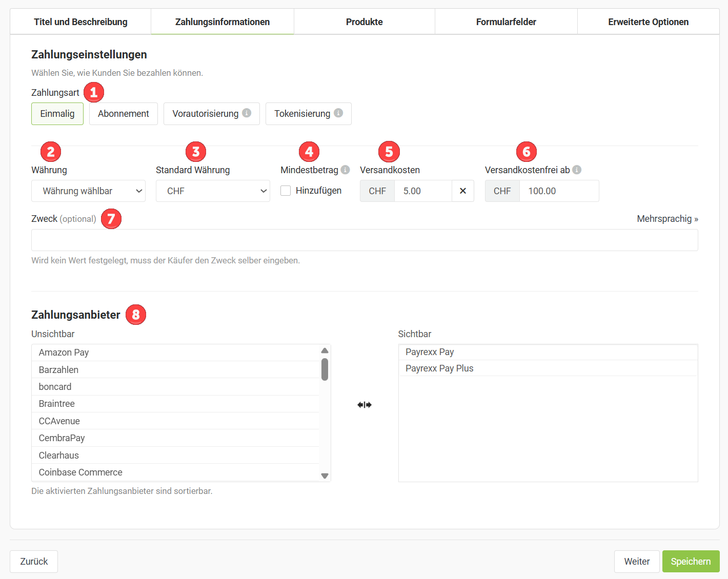Click the info icon beside Tokenisierung
Viewport: 728px width, 579px height.
coord(338,113)
